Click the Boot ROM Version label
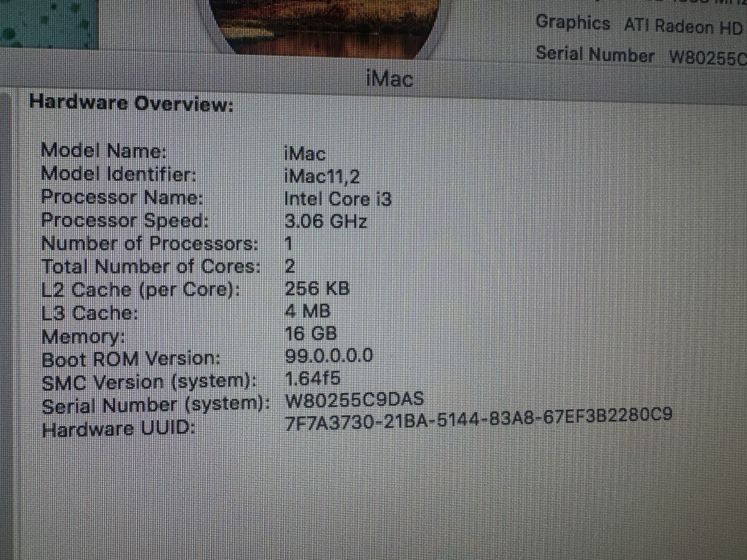Viewport: 747px width, 560px height. (131, 359)
